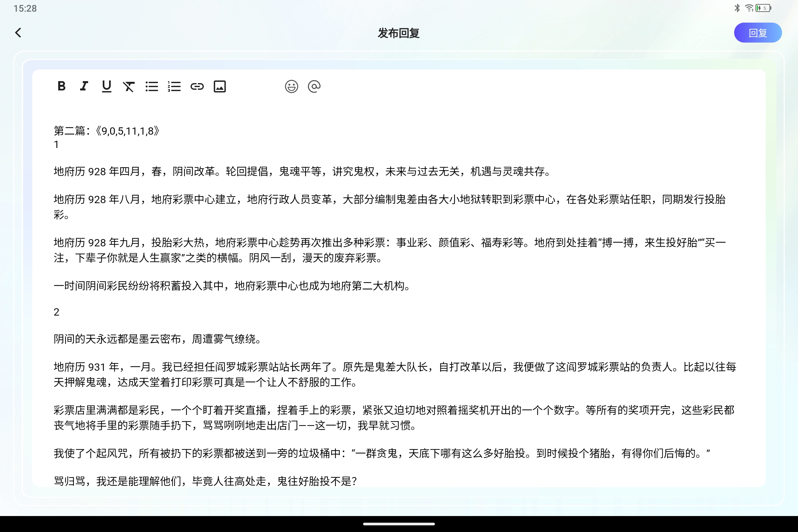Select the line 第二篇：《9,0,5,11,1,8》

click(x=107, y=131)
